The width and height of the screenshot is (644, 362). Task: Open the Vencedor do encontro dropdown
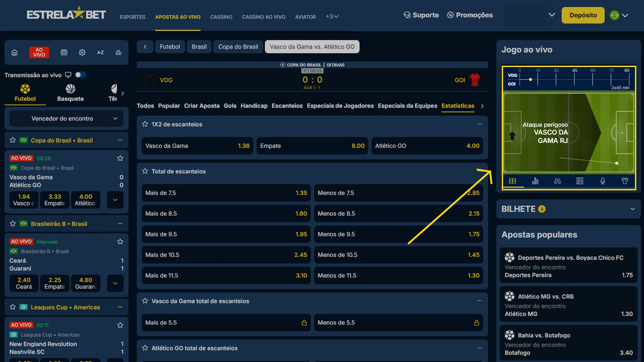tap(66, 119)
